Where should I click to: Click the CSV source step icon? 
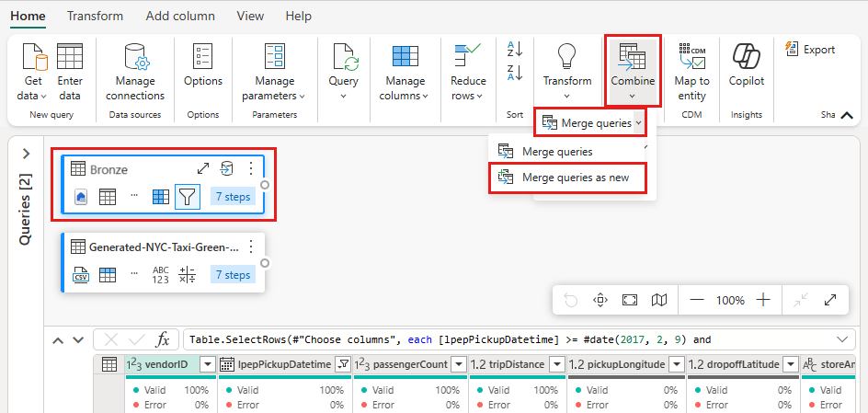(81, 275)
